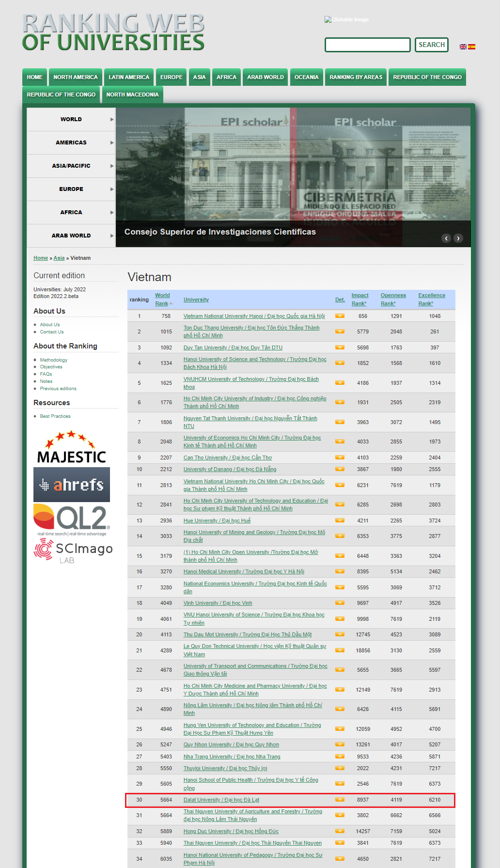Open the RANKING BY AREAS tab
Image resolution: width=500 pixels, height=868 pixels.
pos(356,77)
